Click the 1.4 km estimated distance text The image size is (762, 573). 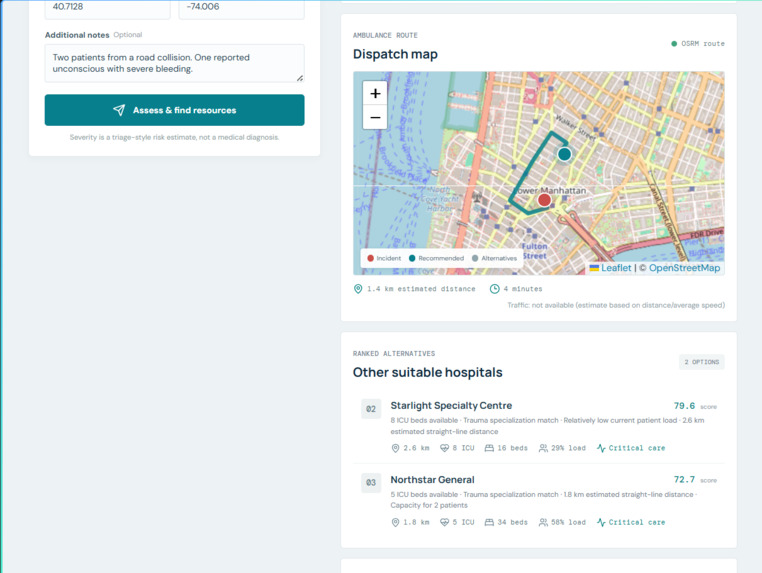coord(421,289)
